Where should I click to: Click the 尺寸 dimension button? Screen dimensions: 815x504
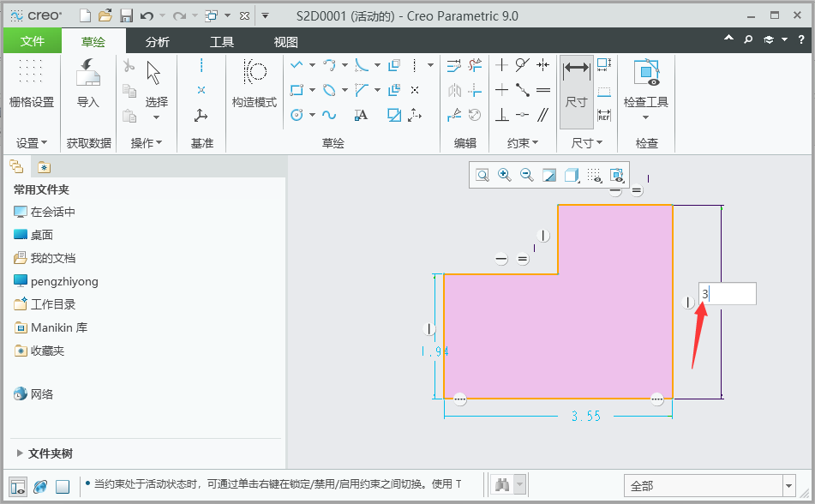(x=577, y=91)
